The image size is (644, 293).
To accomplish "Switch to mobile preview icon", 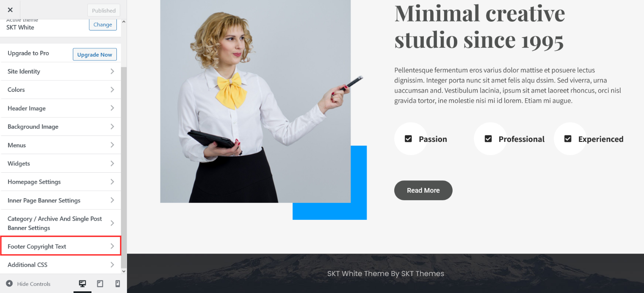I will tap(118, 284).
